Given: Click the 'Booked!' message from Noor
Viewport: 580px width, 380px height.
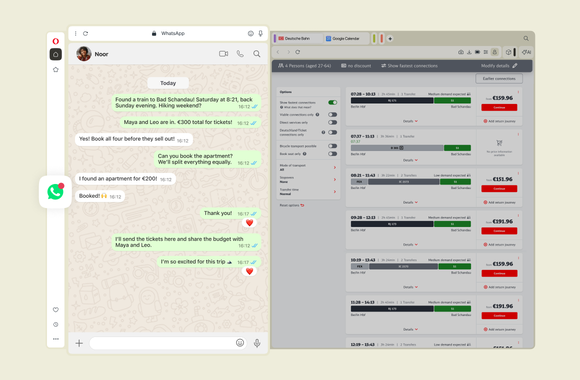Looking at the screenshot, I should pos(100,196).
